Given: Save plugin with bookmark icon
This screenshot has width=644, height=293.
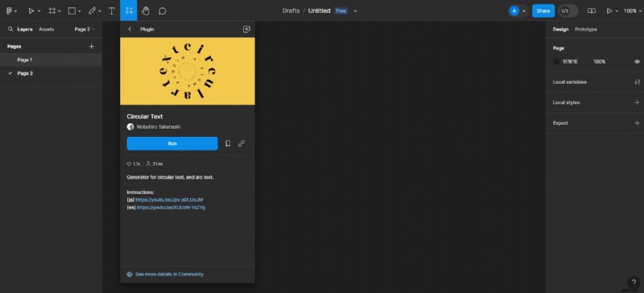Looking at the screenshot, I should tap(228, 143).
